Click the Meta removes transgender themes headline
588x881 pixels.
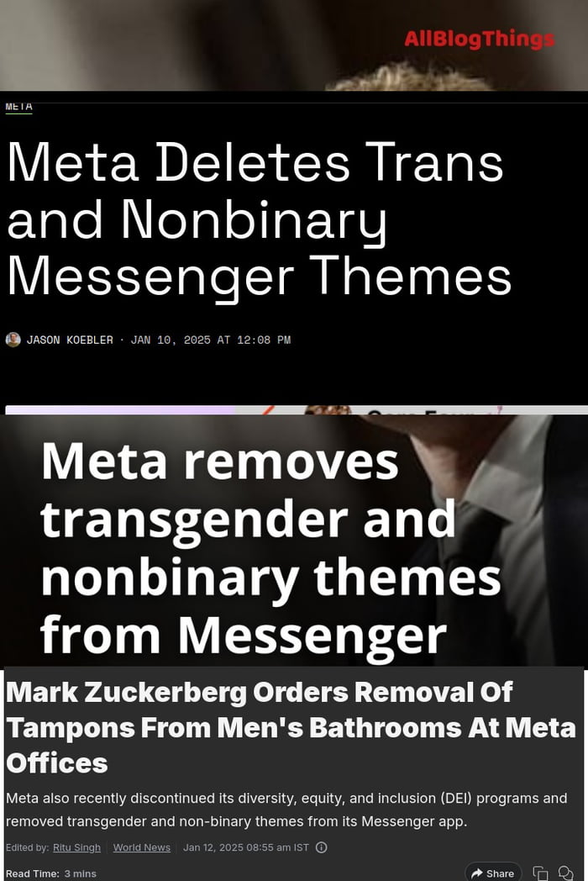pyautogui.click(x=270, y=548)
